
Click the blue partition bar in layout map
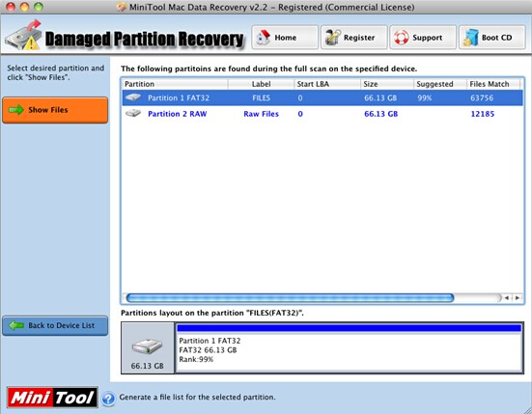[x=350, y=328]
